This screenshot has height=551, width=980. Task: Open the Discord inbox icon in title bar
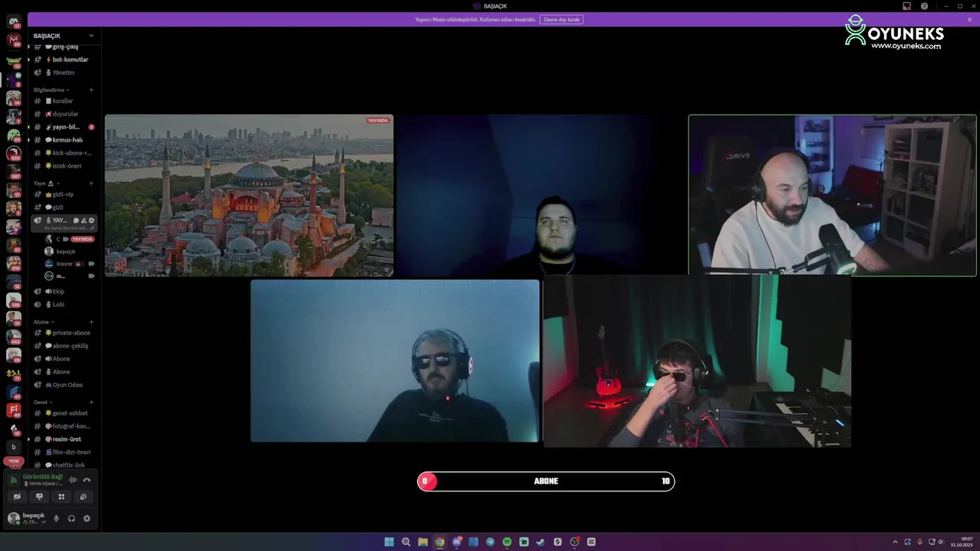pyautogui.click(x=906, y=6)
